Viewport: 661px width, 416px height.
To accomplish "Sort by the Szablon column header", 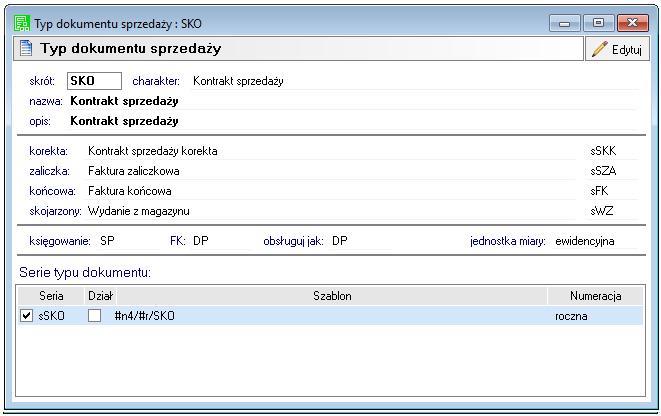I will 332,296.
